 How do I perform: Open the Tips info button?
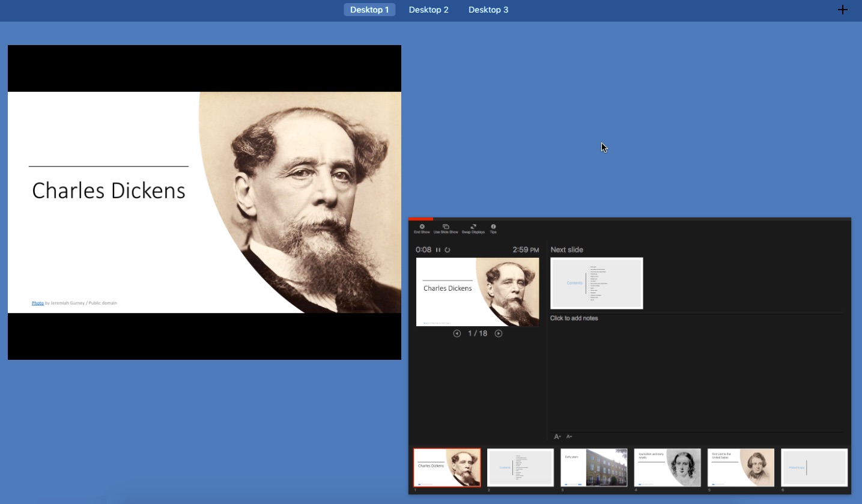493,229
